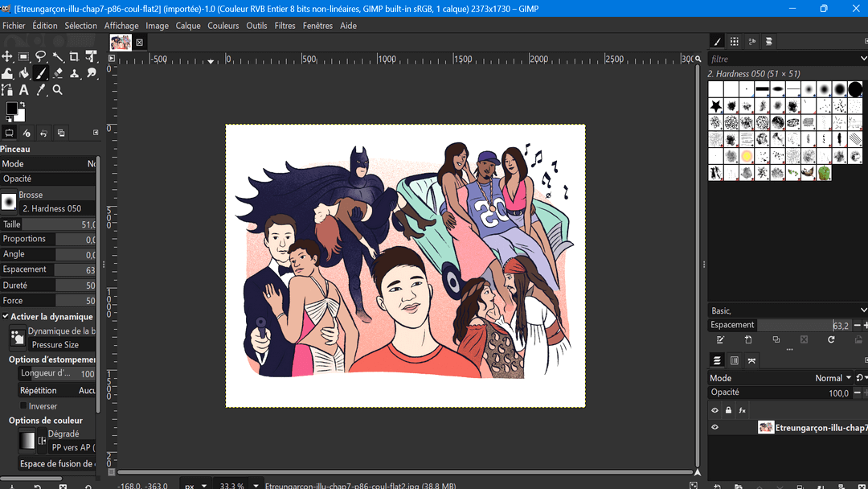Switch to the Brushes tab
This screenshot has width=868, height=489.
pos(718,42)
